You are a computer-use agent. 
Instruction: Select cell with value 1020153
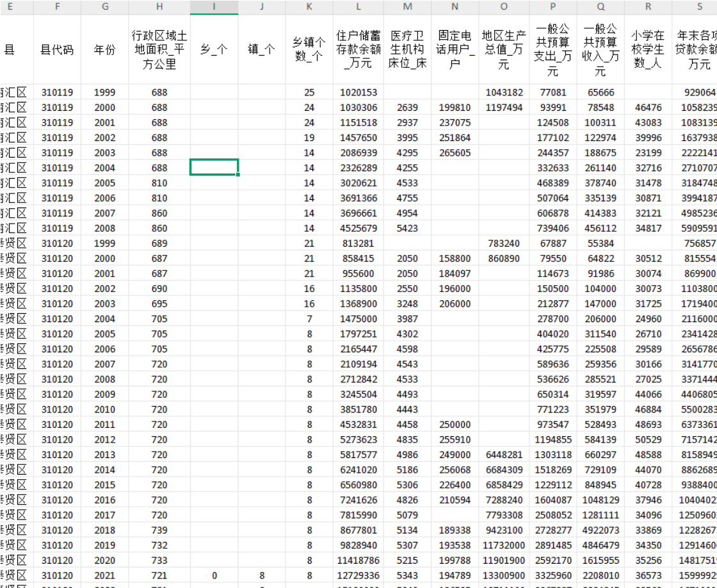click(x=358, y=92)
